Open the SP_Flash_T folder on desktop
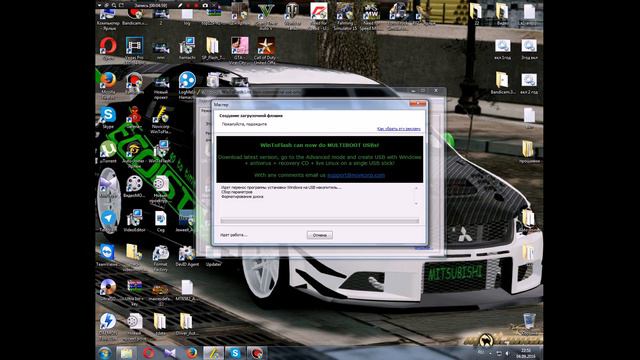This screenshot has height=360, width=640. pyautogui.click(x=213, y=48)
